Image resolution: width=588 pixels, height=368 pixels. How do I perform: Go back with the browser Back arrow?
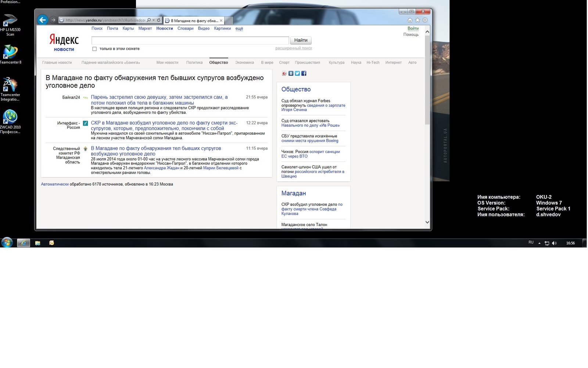(43, 20)
